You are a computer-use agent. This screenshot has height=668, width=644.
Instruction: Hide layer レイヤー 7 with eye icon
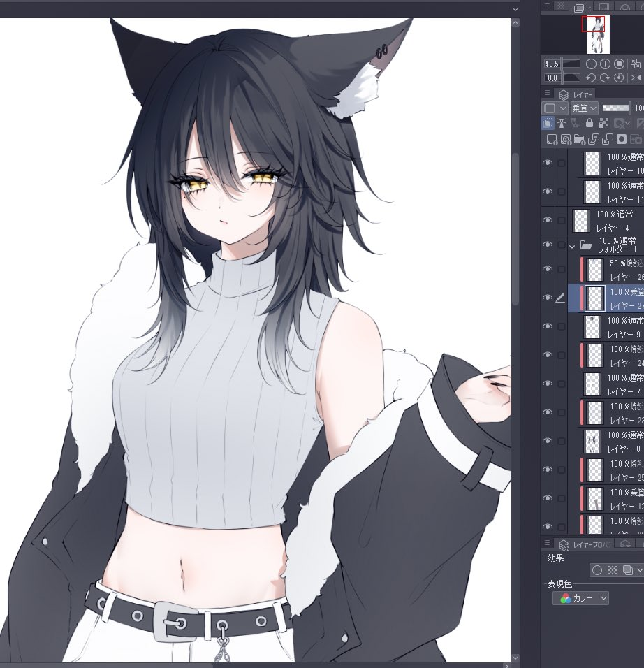(x=548, y=384)
